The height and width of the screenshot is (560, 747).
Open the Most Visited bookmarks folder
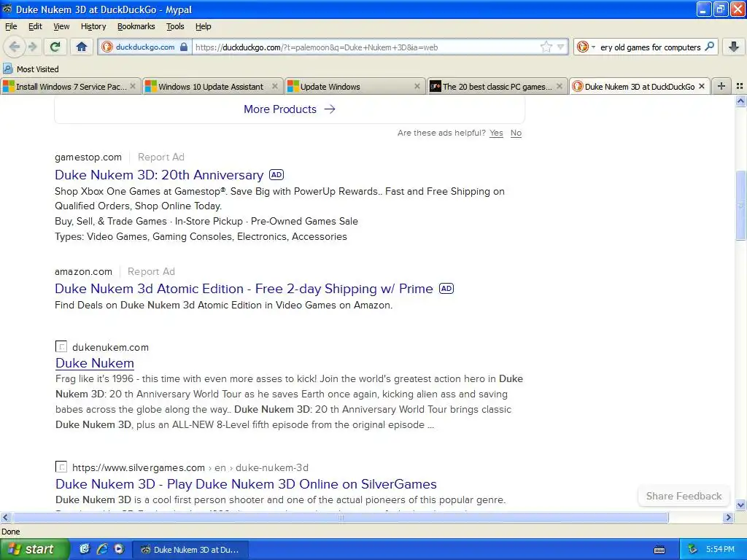click(x=31, y=69)
